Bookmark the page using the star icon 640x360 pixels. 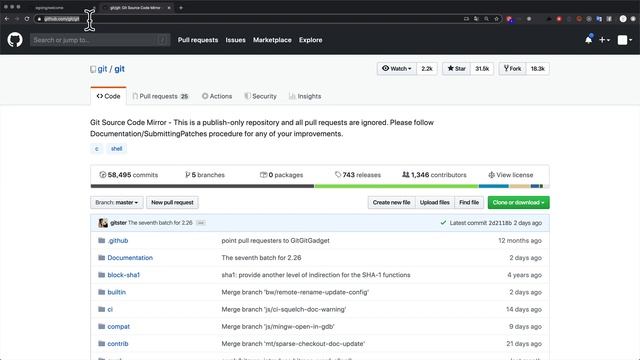(496, 19)
